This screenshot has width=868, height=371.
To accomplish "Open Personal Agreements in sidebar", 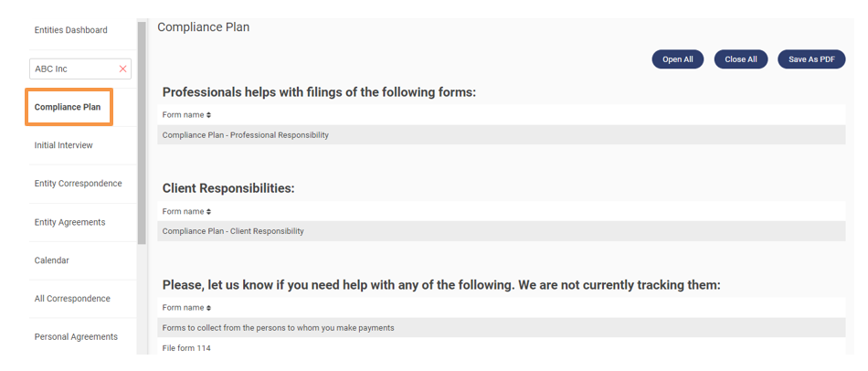I will coord(76,337).
